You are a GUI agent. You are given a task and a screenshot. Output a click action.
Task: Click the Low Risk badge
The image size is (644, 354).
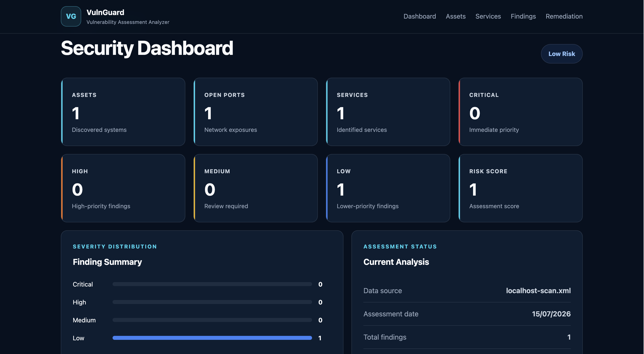coord(562,54)
